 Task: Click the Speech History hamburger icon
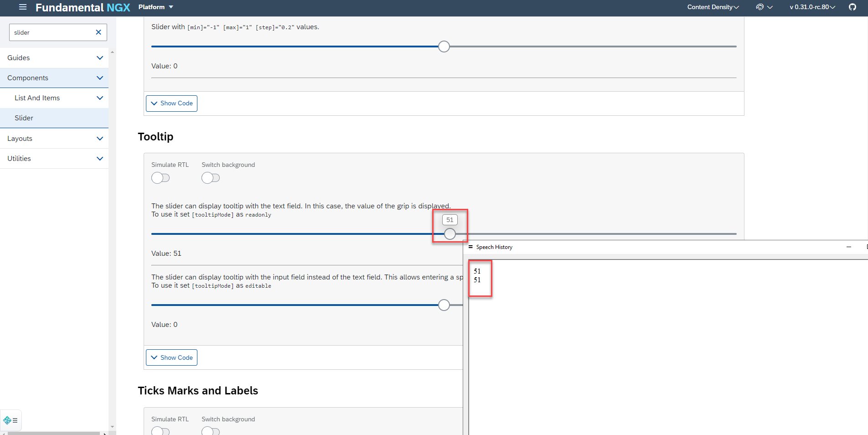pyautogui.click(x=470, y=247)
